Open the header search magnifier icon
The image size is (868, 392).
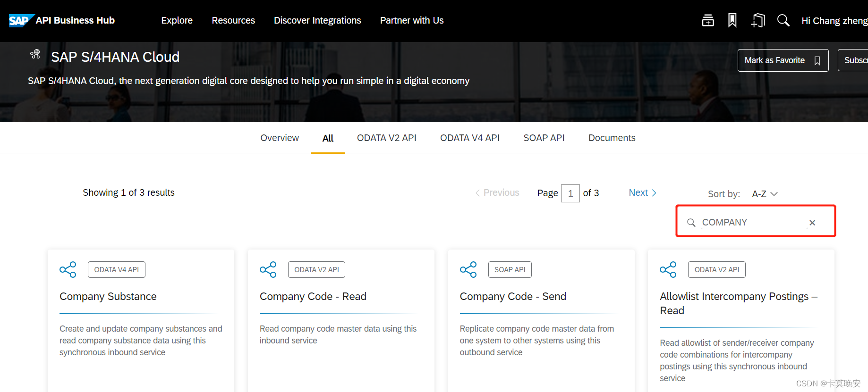[783, 20]
